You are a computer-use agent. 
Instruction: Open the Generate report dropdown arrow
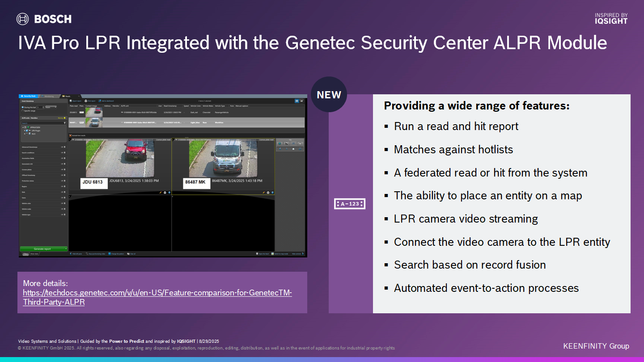(x=66, y=248)
